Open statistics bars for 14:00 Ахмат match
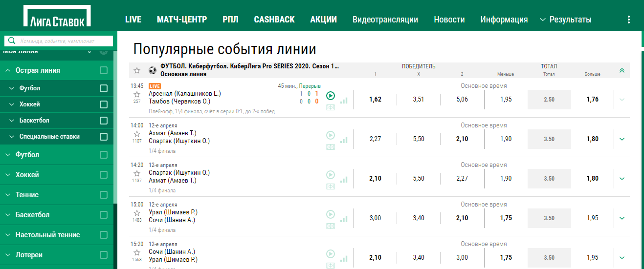 click(344, 140)
